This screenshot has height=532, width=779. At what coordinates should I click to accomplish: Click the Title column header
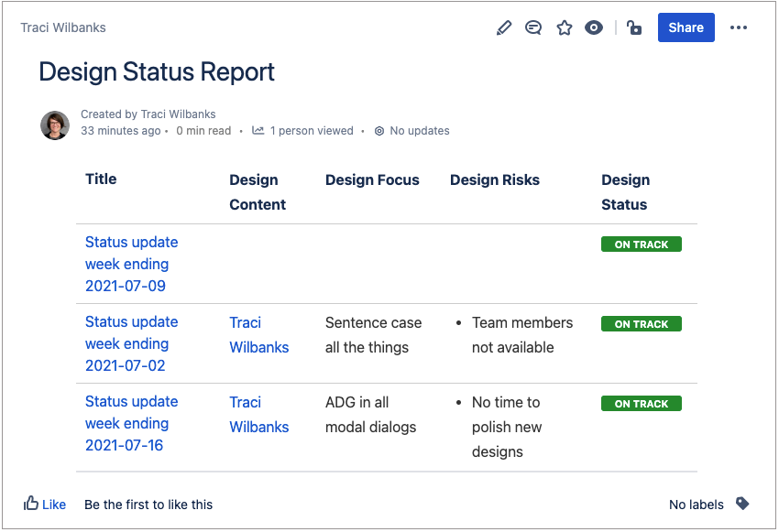(x=101, y=179)
